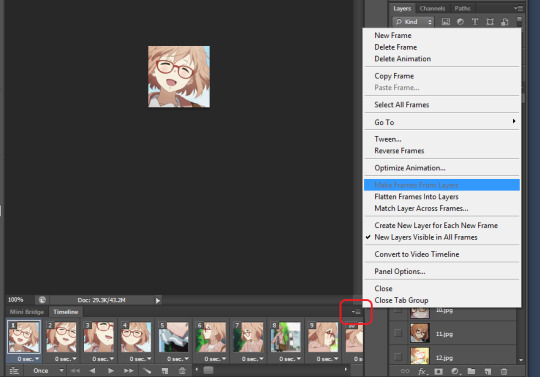Click Layers panel scroll down arrow
540x377 pixels.
[x=521, y=360]
